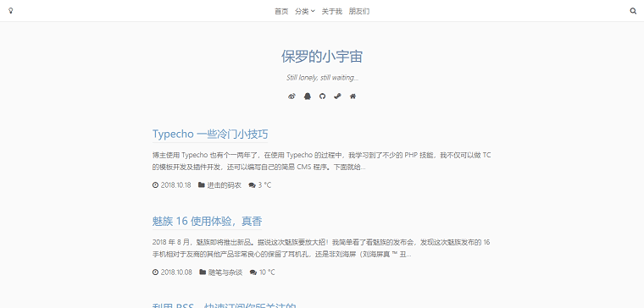Open the search magnifier icon
Screen dimensions: 644x308
point(633,11)
